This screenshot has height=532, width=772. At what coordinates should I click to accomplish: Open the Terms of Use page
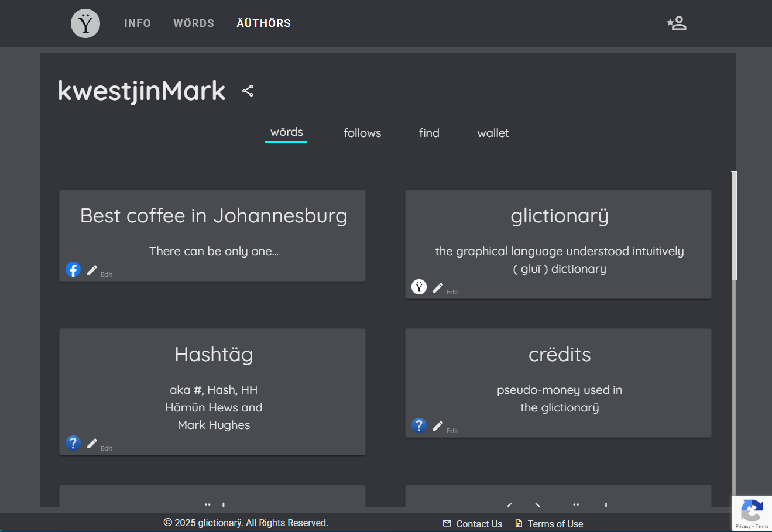point(555,523)
